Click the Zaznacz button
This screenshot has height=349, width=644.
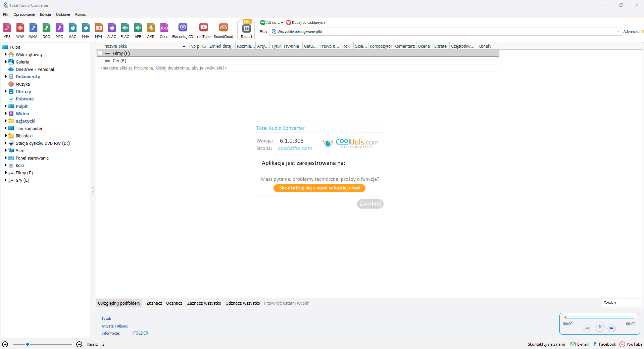click(154, 303)
